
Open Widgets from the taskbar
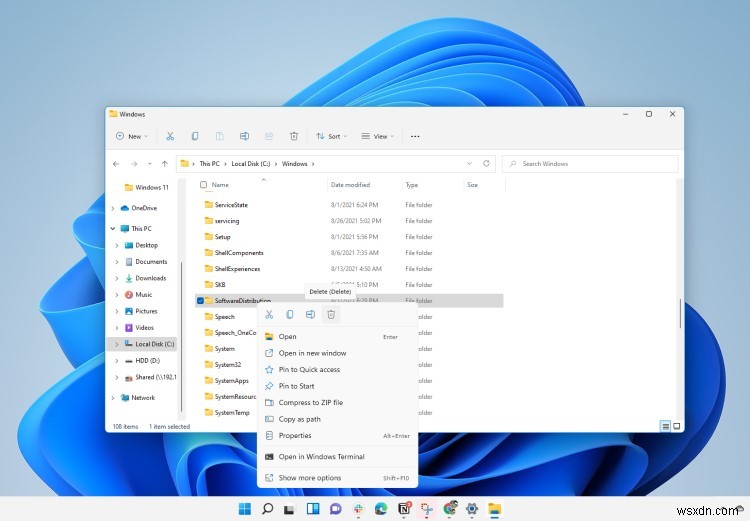313,509
